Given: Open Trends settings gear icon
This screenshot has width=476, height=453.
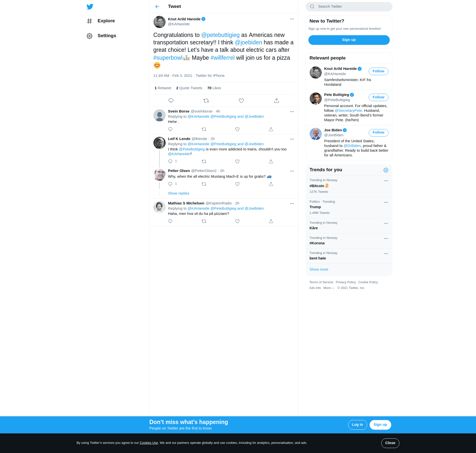Looking at the screenshot, I should (386, 170).
